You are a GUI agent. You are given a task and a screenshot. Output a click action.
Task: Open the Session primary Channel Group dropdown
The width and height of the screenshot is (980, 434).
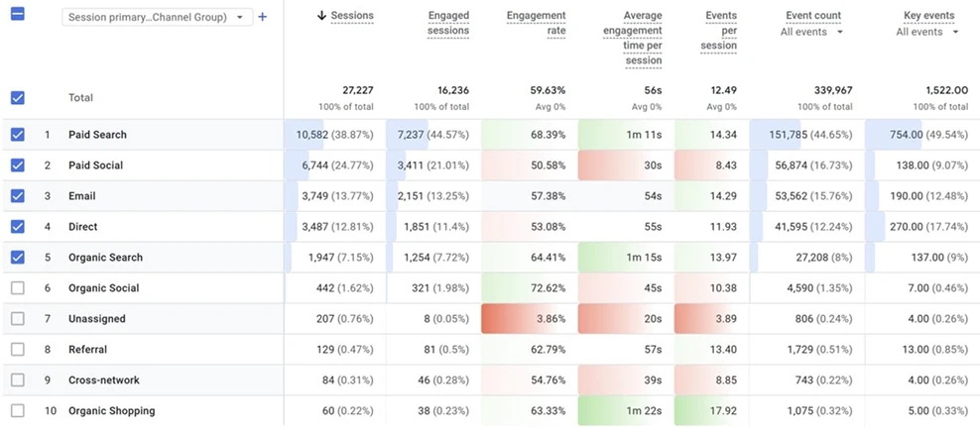pos(158,17)
